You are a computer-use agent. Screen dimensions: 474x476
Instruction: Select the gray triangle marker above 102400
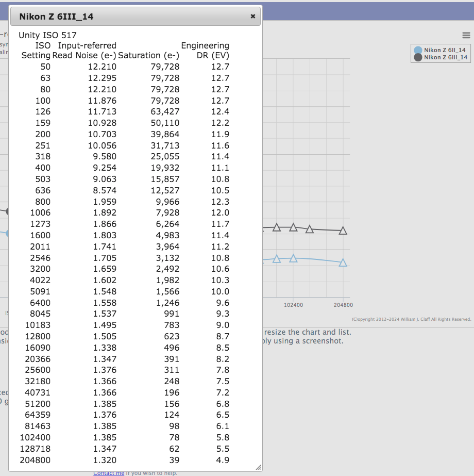point(293,227)
